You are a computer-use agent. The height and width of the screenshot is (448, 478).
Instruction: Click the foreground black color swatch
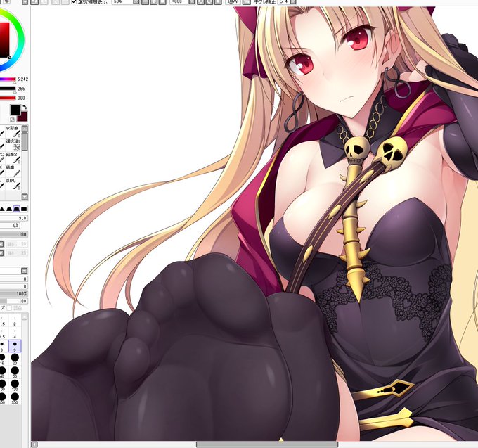point(15,110)
